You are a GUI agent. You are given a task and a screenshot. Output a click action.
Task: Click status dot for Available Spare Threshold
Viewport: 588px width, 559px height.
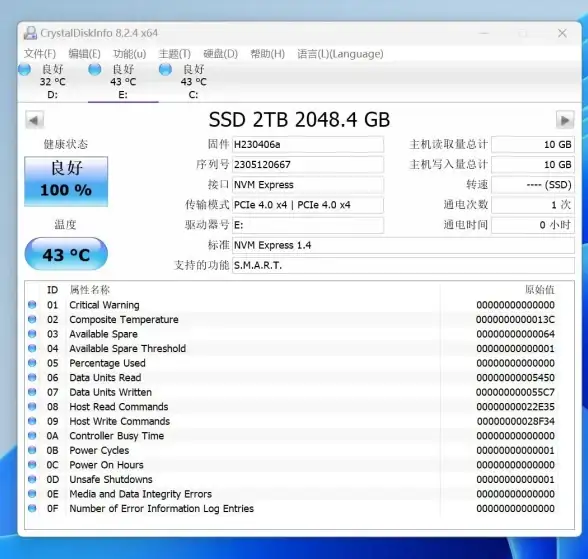[x=32, y=348]
